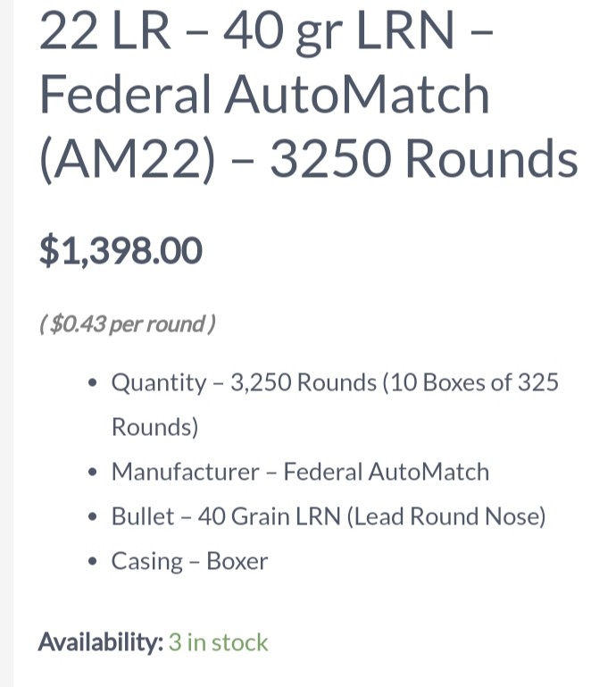Click the bullet point before Quantity
This screenshot has height=687, width=616.
92,383
